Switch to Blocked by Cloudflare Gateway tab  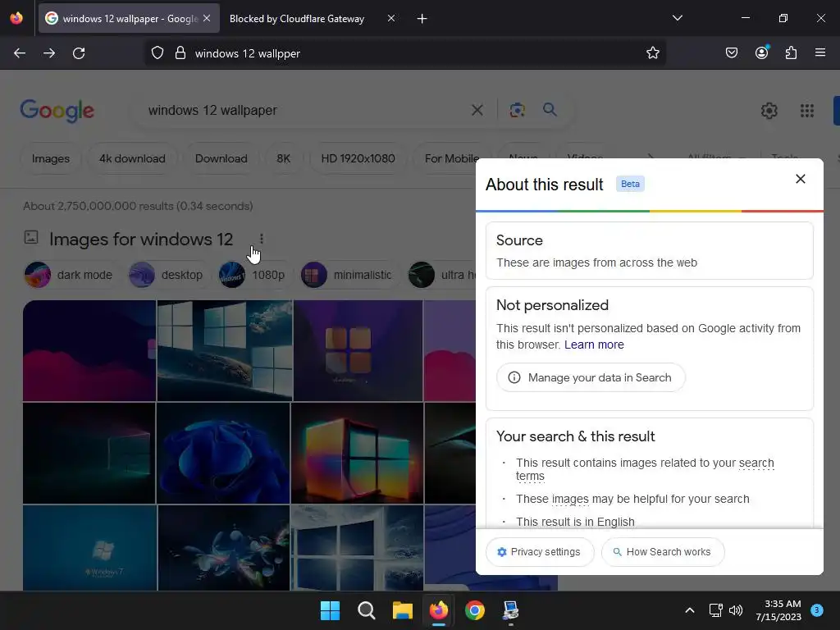point(297,19)
